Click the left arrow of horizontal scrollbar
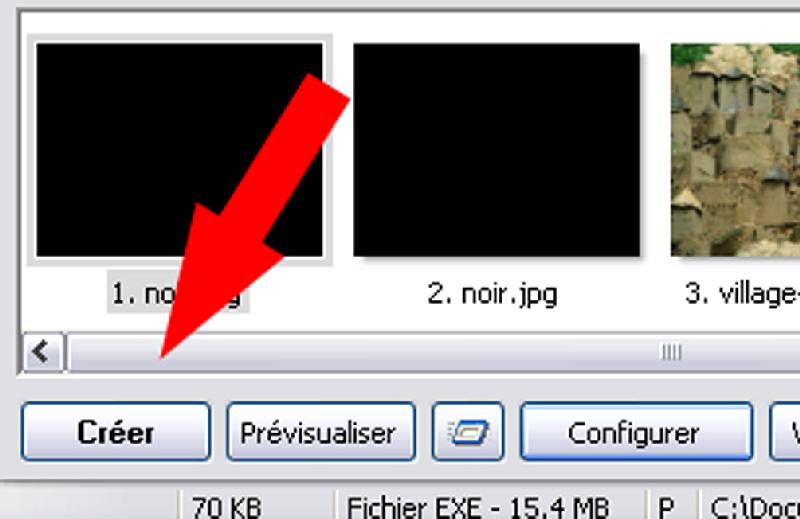The image size is (800, 519). [x=43, y=352]
